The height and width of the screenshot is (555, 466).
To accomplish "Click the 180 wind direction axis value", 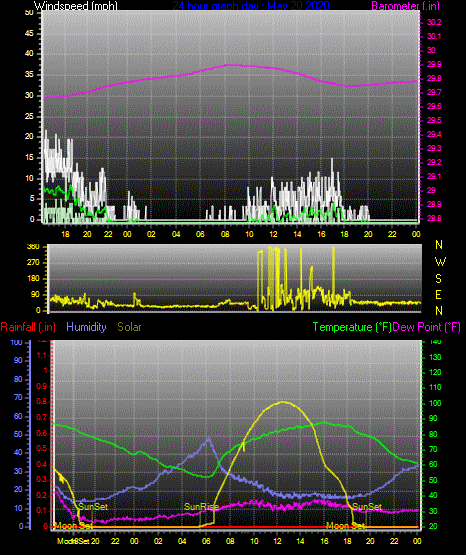I will coord(33,279).
